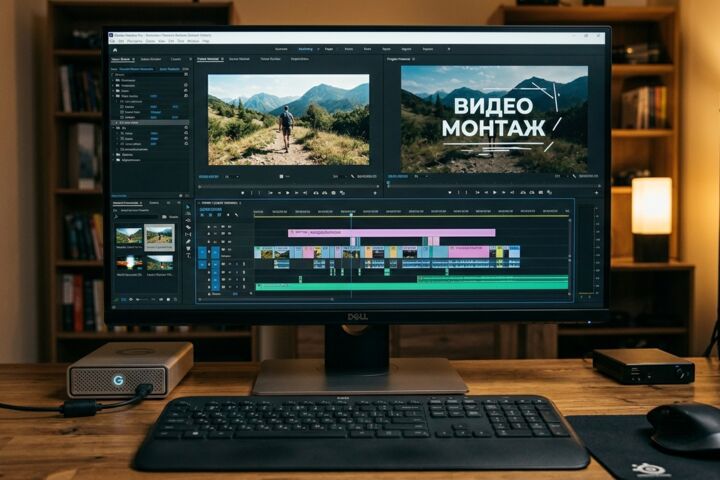Step back one frame in Program monitor
The height and width of the screenshot is (480, 720).
(486, 193)
